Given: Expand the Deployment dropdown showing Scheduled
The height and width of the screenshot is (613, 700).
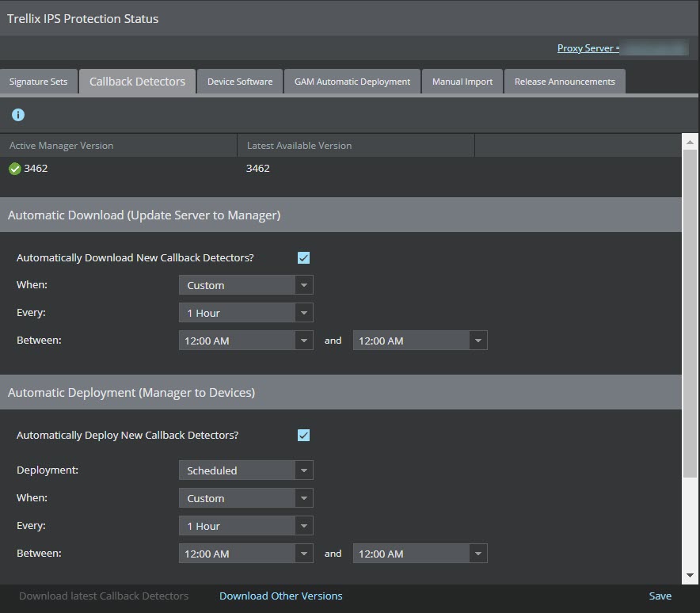Looking at the screenshot, I should (246, 470).
